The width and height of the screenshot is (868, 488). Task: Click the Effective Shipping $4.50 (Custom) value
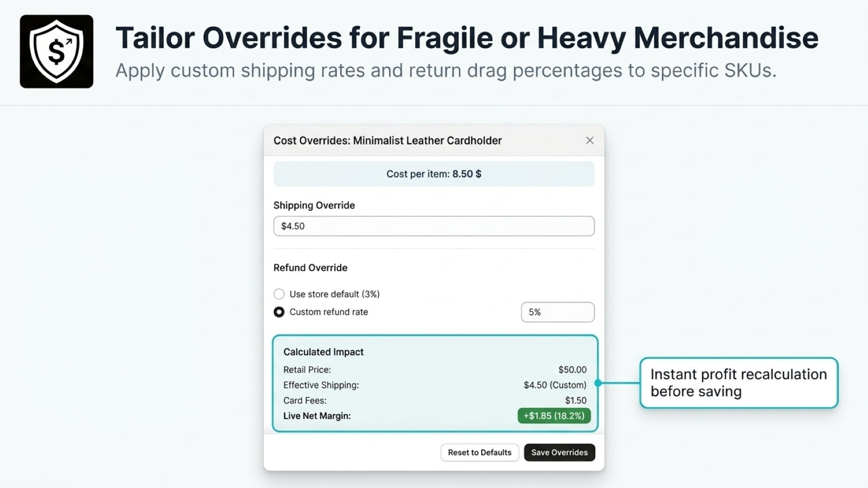pos(555,385)
